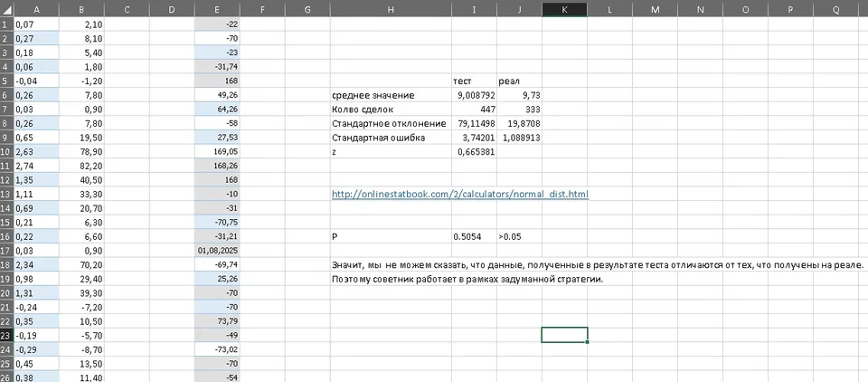The height and width of the screenshot is (382, 868).
Task: Click cell with value 19,8708
Action: point(520,124)
